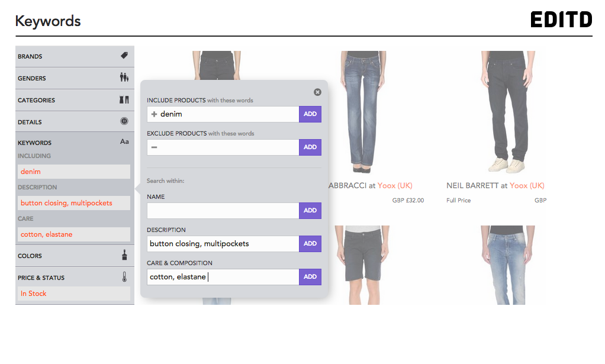Click ADD next to the NAME field
This screenshot has height=364, width=605.
[310, 211]
